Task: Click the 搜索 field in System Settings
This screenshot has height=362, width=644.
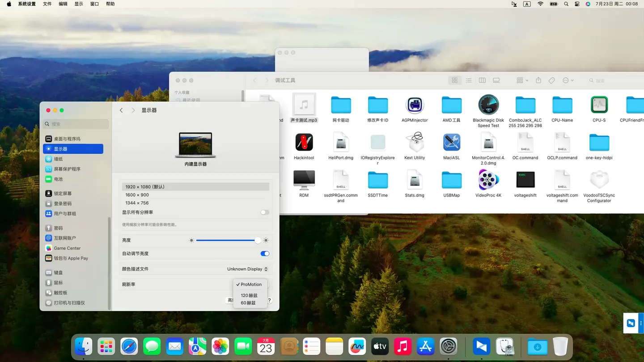Action: pos(76,124)
